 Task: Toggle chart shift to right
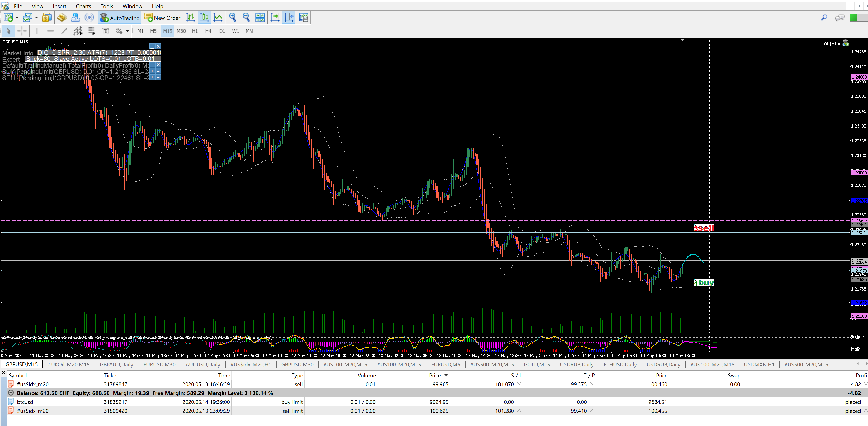coord(289,18)
